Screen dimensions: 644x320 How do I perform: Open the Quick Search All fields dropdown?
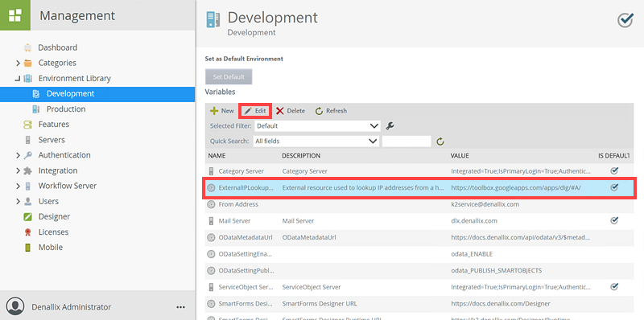click(316, 142)
